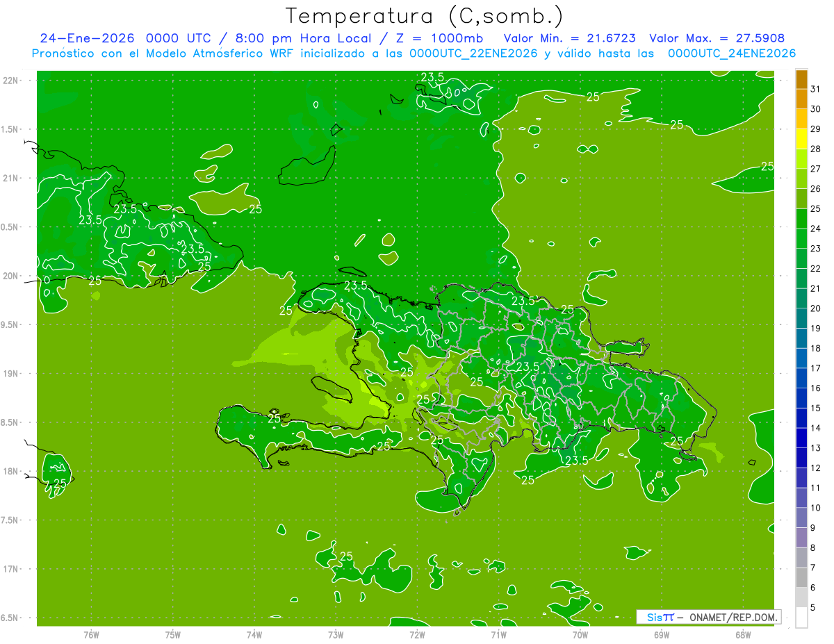The height and width of the screenshot is (644, 834).
Task: Pick the blue legend swatch between 13 and 14
Action: pos(801,438)
